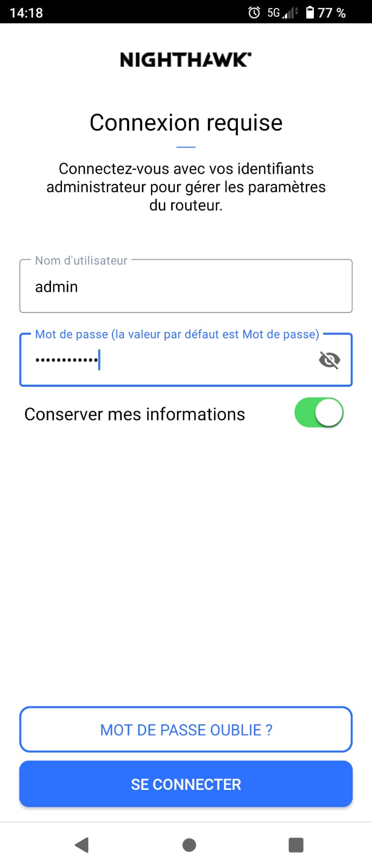Tap the battery icon in status bar
The width and height of the screenshot is (372, 868).
click(310, 12)
